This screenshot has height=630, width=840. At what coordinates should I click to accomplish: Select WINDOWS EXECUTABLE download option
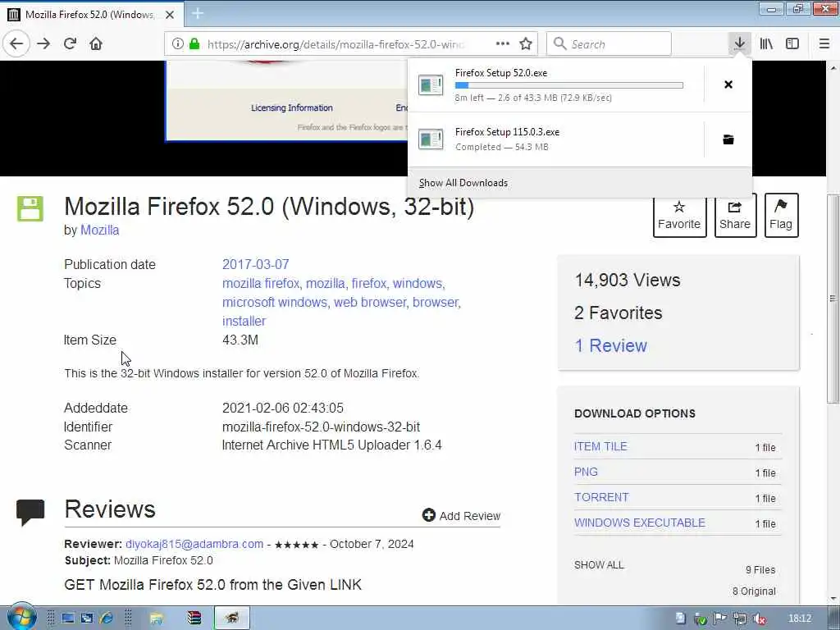tap(640, 523)
